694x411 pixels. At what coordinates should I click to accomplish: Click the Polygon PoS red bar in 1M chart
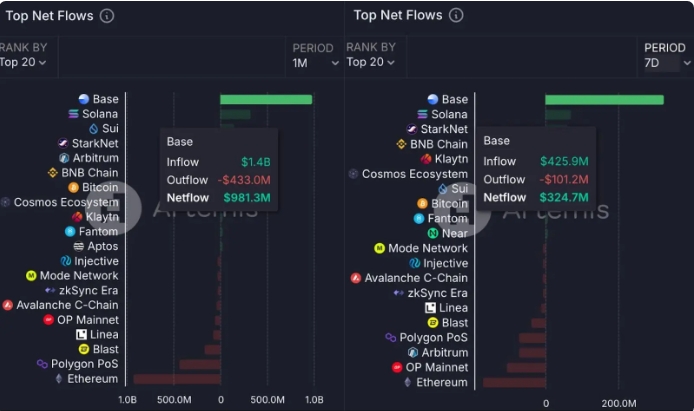coord(200,365)
